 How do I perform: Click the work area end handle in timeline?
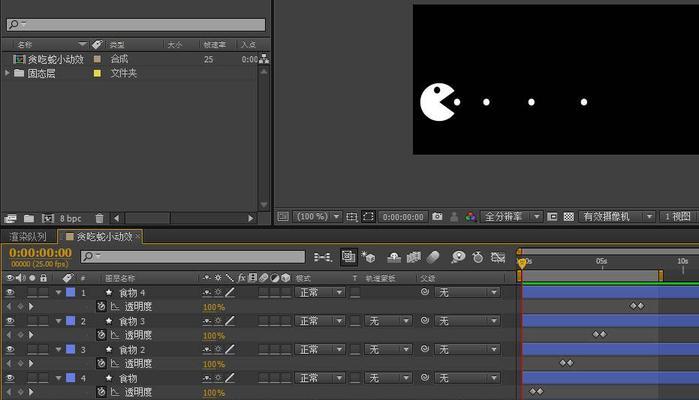(661, 276)
